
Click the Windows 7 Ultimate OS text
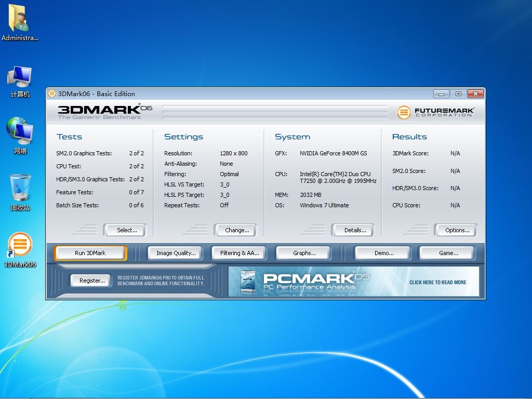(324, 205)
